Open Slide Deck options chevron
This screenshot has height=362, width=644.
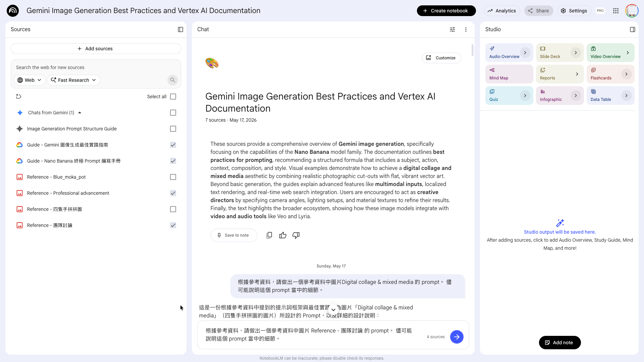pyautogui.click(x=576, y=53)
